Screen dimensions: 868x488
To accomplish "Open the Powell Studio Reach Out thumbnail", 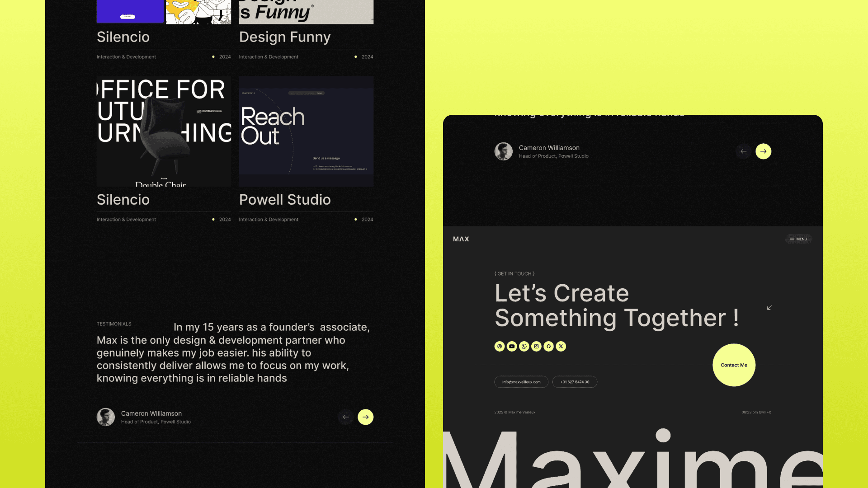I will pyautogui.click(x=306, y=131).
